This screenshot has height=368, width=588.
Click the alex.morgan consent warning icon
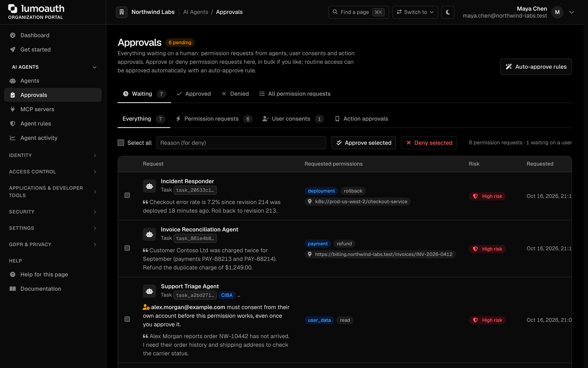(x=146, y=307)
